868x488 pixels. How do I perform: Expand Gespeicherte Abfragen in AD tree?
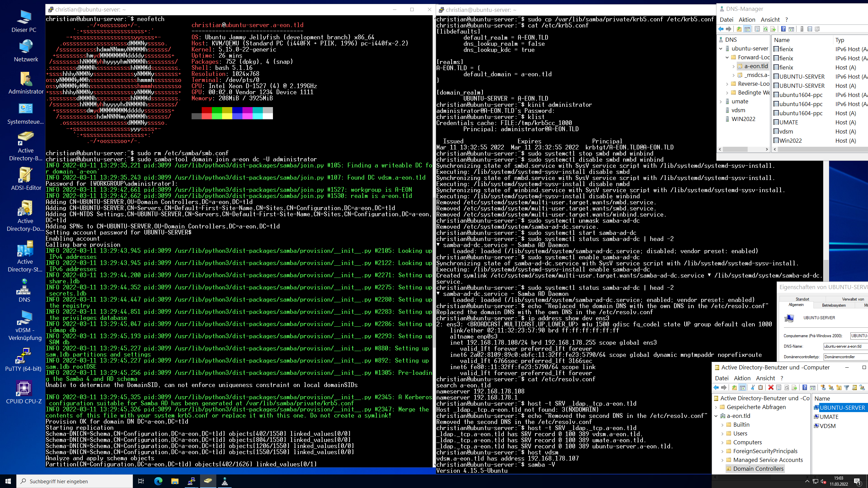click(x=716, y=407)
